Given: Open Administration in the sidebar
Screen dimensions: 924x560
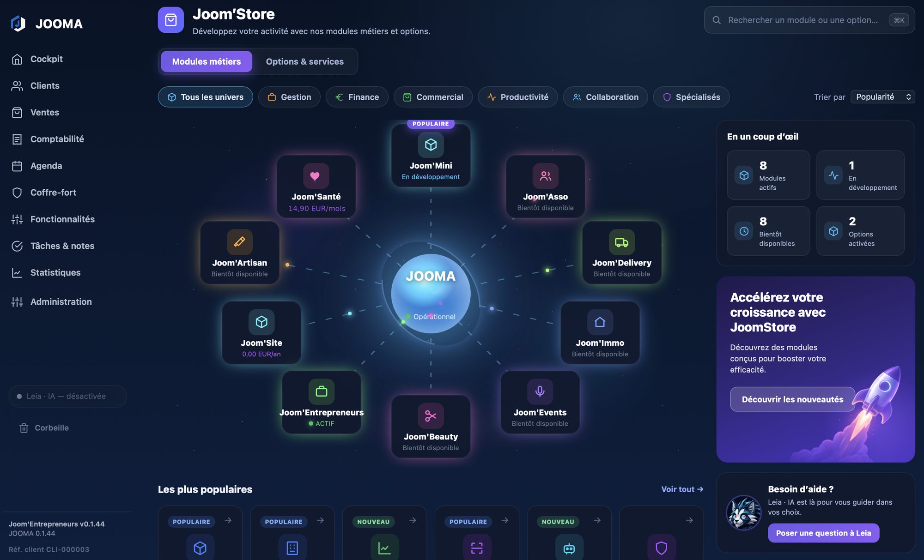Looking at the screenshot, I should tap(61, 302).
